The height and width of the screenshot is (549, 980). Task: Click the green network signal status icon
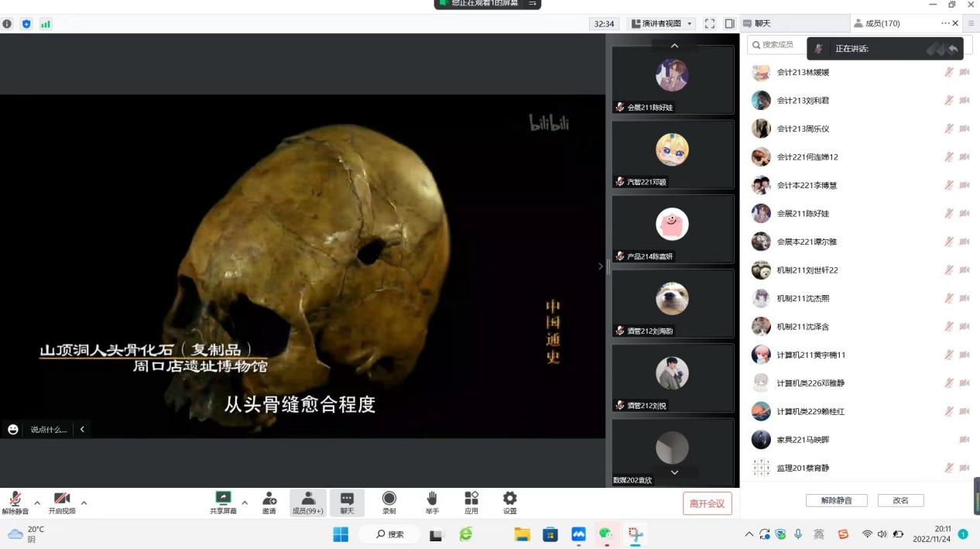tap(46, 24)
